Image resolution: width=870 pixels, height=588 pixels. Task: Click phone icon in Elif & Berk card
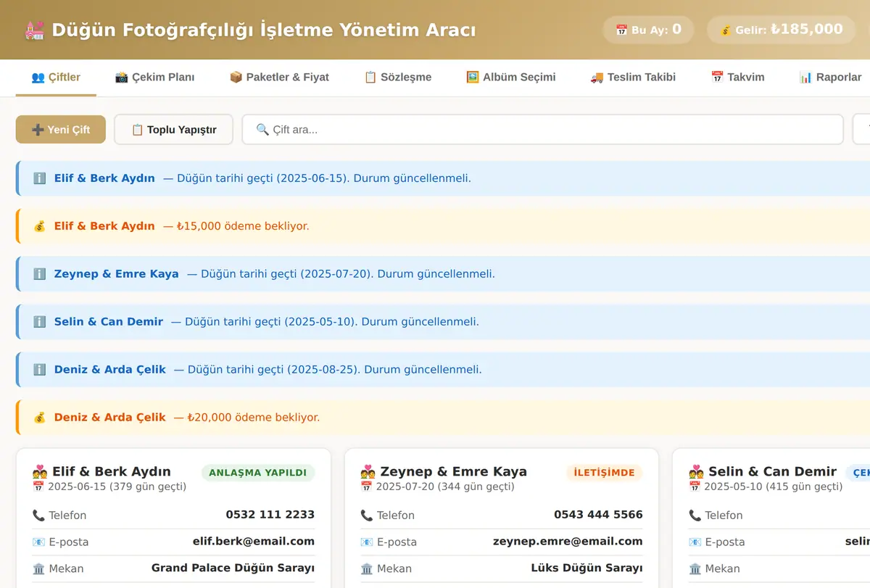coord(38,515)
